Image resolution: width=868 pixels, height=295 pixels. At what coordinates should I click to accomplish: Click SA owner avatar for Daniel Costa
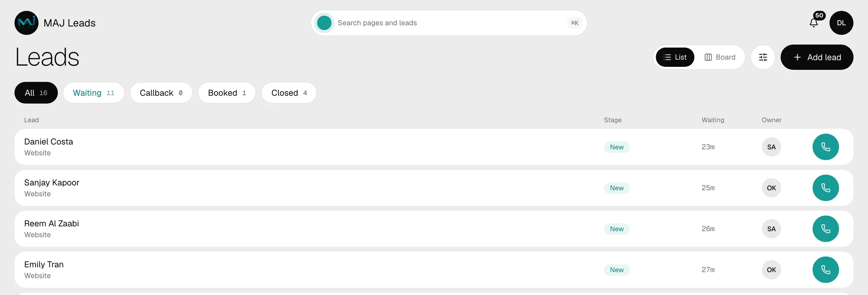pos(771,147)
